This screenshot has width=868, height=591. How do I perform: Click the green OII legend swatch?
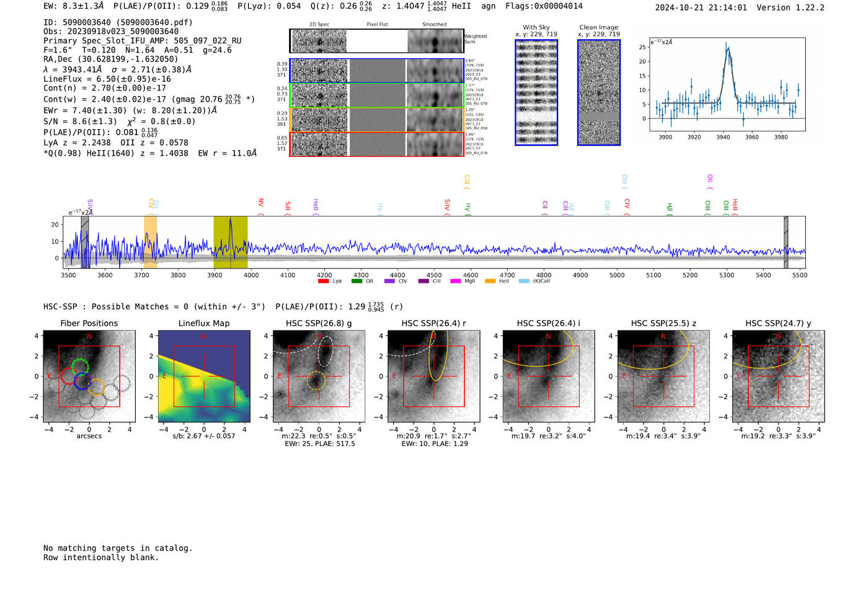pyautogui.click(x=356, y=281)
